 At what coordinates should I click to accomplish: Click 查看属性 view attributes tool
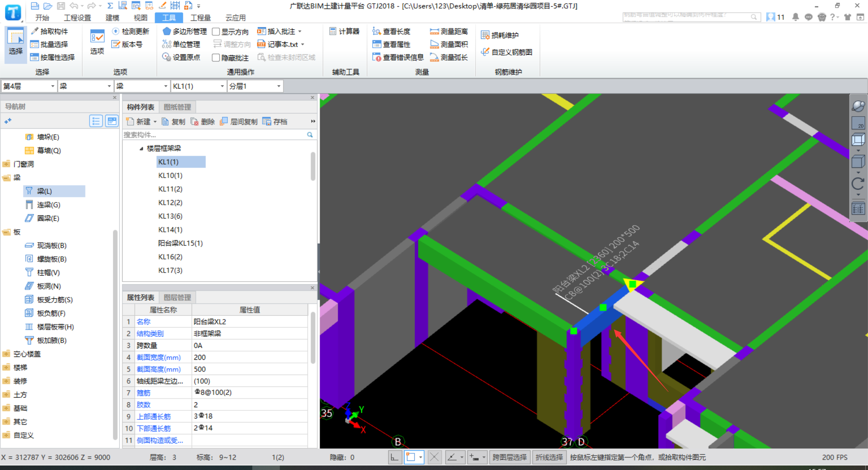(x=392, y=44)
